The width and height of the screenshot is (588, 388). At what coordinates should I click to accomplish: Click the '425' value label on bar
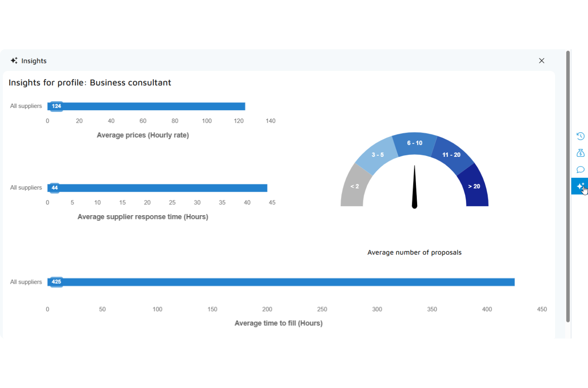click(x=56, y=282)
